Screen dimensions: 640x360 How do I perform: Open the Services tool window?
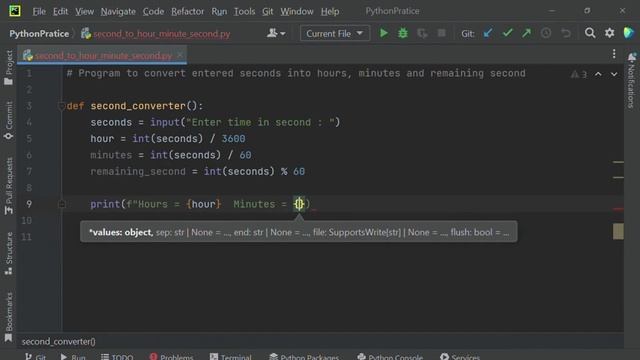click(460, 357)
